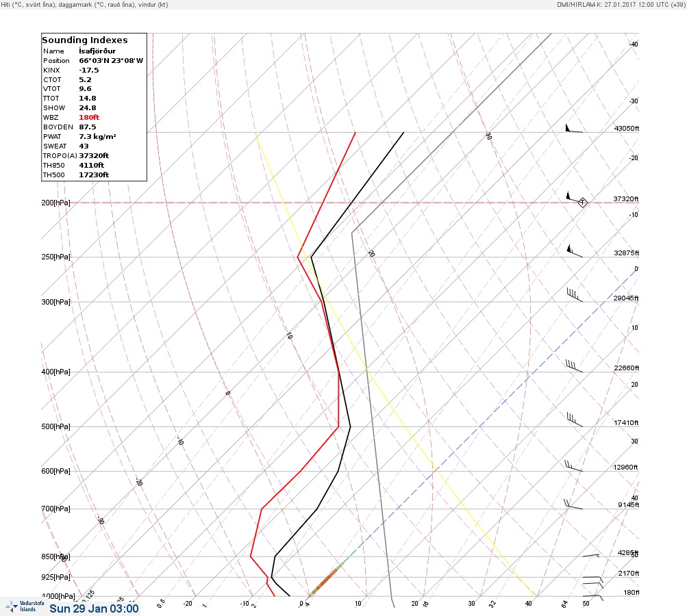Click the 925[hPa] pressure label
Image resolution: width=687 pixels, height=616 pixels.
click(x=55, y=577)
